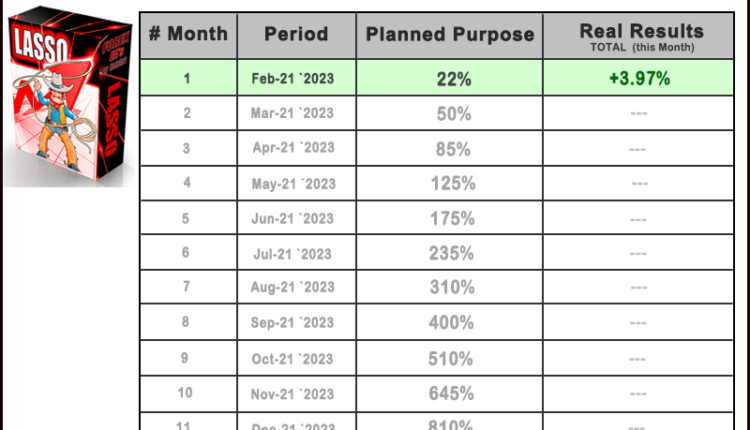This screenshot has height=430, width=750.
Task: Click the 310% planned purpose value
Action: pyautogui.click(x=454, y=288)
